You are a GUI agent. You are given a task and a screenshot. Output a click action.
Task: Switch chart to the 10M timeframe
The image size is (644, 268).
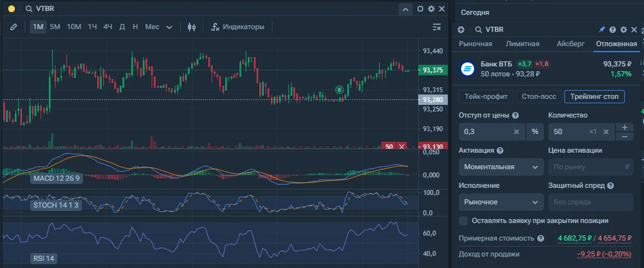tap(74, 27)
